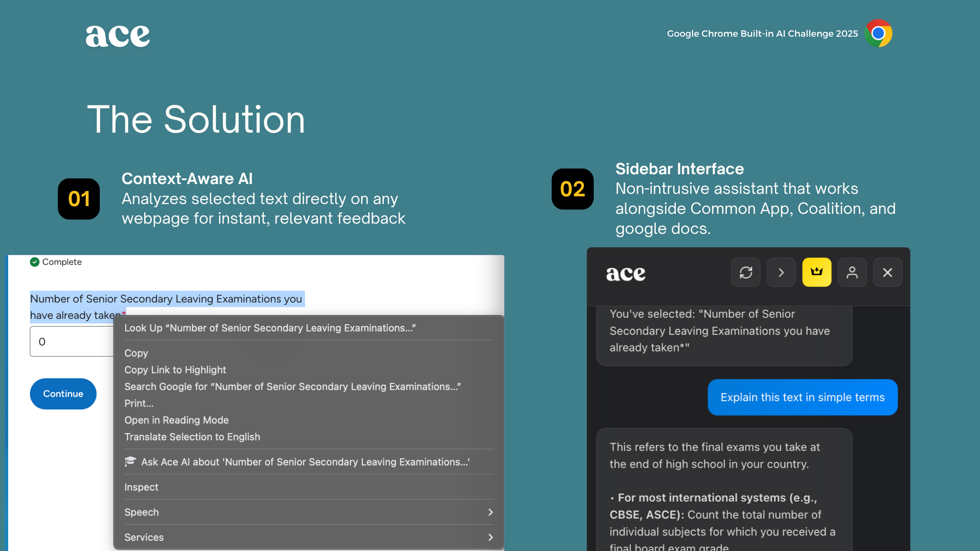Click the green Complete checkmark icon
Viewport: 980px width, 551px height.
pos(35,262)
